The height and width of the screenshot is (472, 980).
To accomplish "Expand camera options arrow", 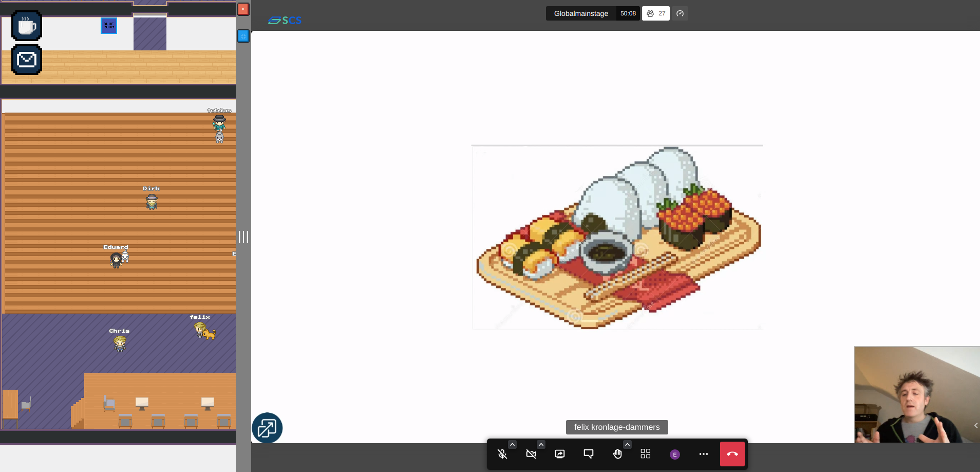I will pos(541,444).
